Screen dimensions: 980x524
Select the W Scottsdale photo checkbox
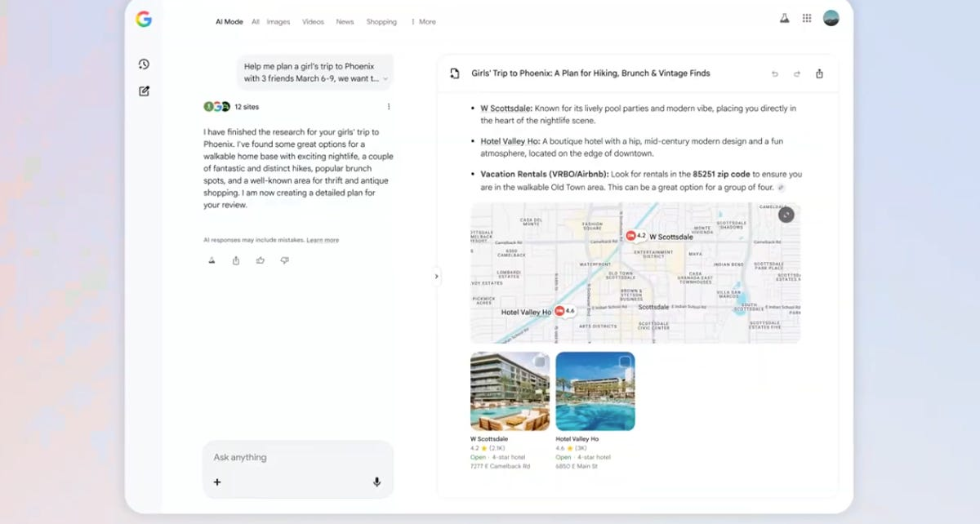[540, 362]
